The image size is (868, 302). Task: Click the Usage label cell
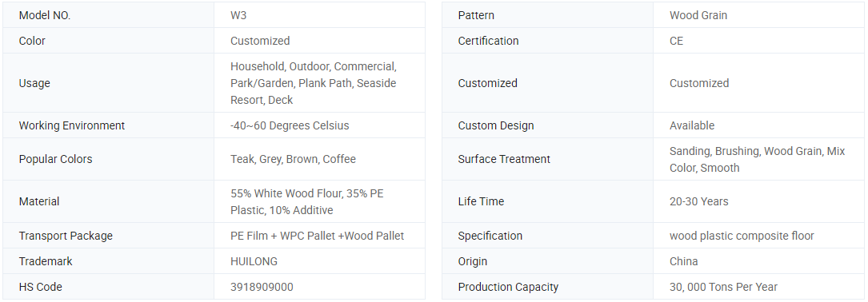click(x=109, y=83)
